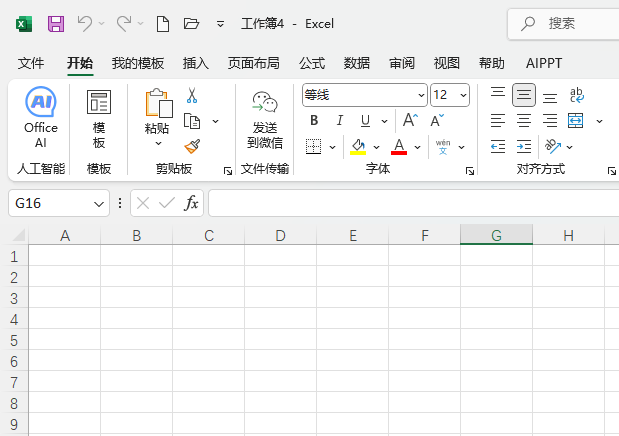This screenshot has height=436, width=619.
Task: Open the AIPPT tab
Action: tap(544, 63)
